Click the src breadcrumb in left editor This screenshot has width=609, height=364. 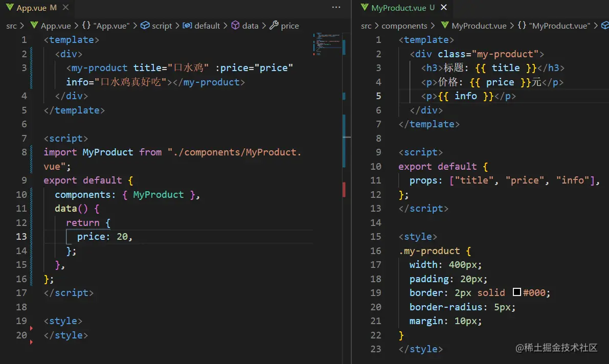(11, 26)
